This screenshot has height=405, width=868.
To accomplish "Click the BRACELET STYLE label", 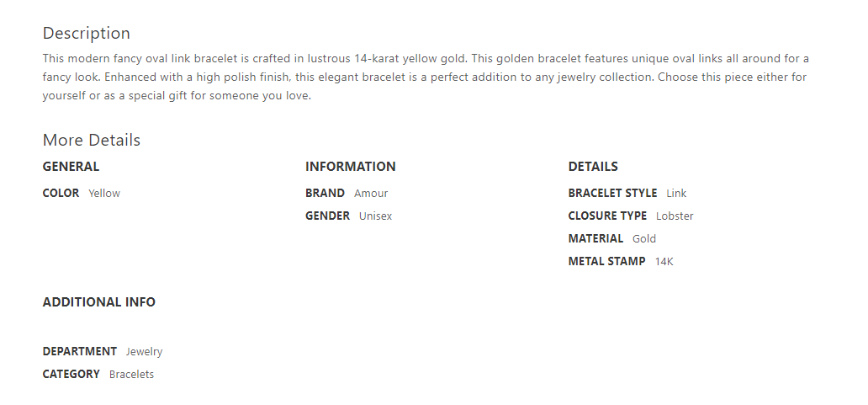I will click(612, 194).
